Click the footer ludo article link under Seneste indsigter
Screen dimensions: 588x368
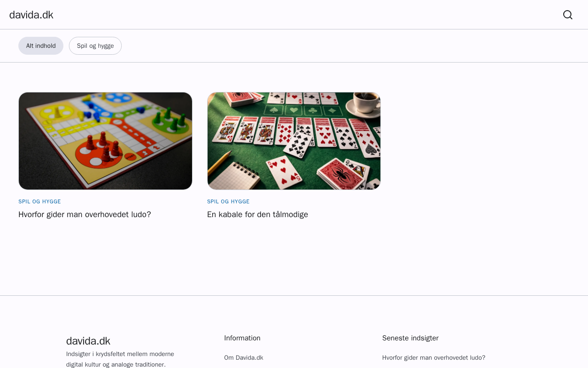[434, 357]
